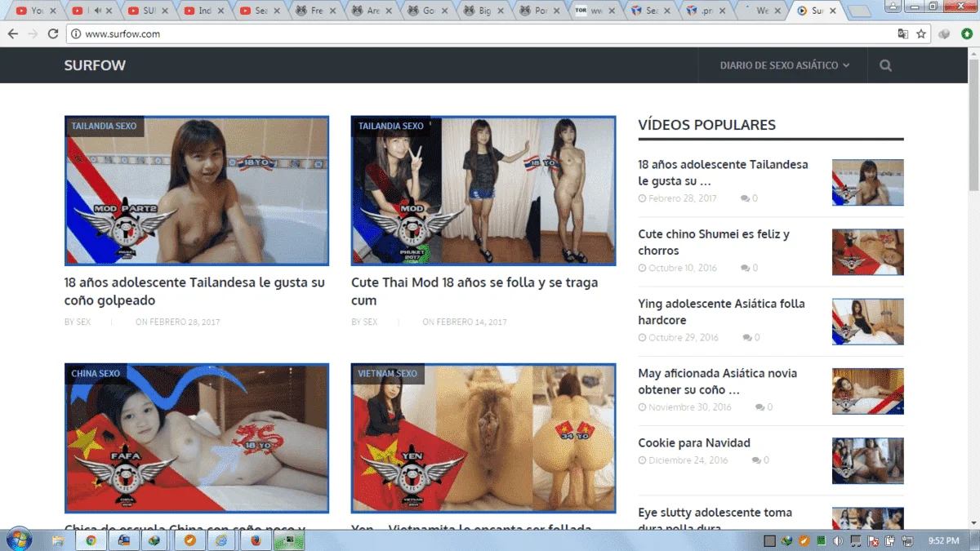This screenshot has height=551, width=980.
Task: Open the Cookie para Navidad link
Action: 694,443
